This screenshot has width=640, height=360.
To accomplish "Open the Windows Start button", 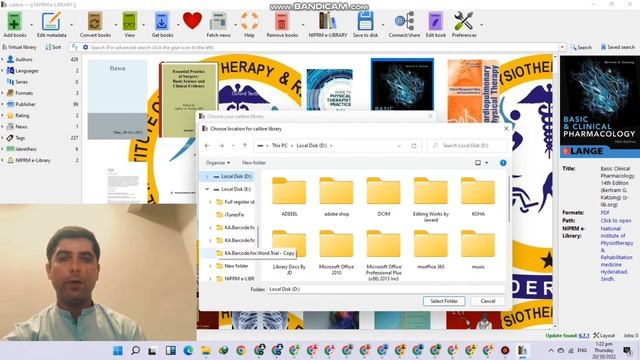I will [118, 351].
